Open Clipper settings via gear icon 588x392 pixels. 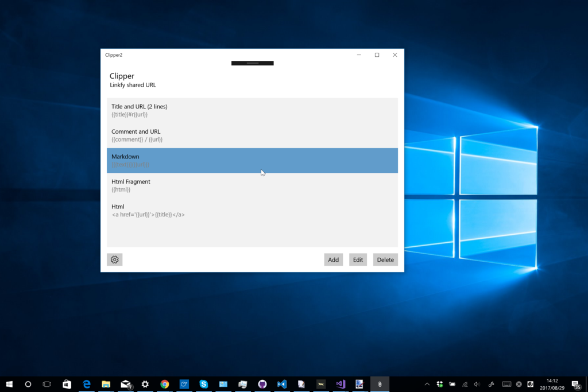[x=114, y=260]
